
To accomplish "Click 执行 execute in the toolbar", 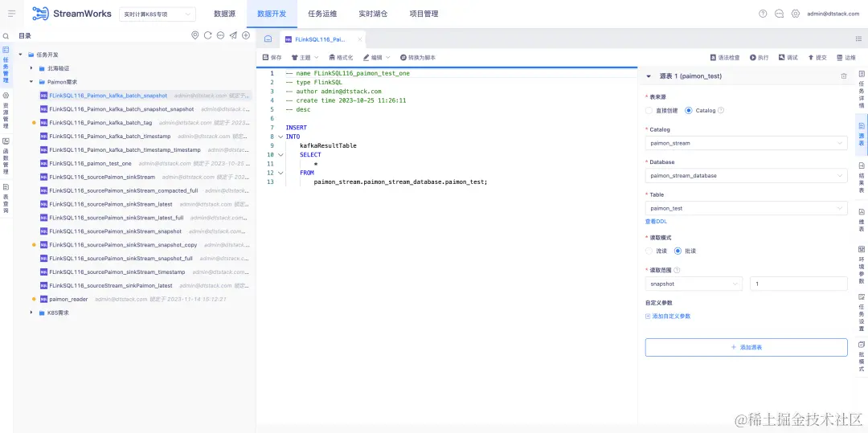I will tap(759, 58).
